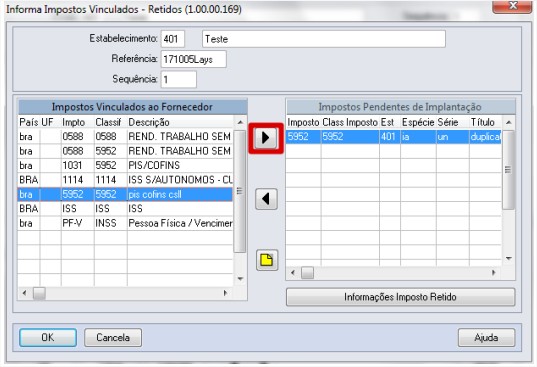
Task: Click up arrow of left list vertical scrollbar
Action: tap(240, 122)
